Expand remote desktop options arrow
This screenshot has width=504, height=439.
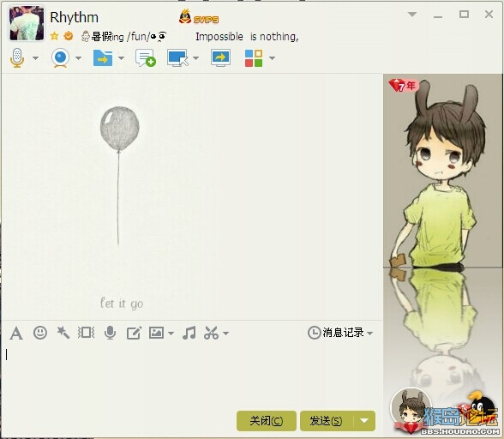(195, 58)
